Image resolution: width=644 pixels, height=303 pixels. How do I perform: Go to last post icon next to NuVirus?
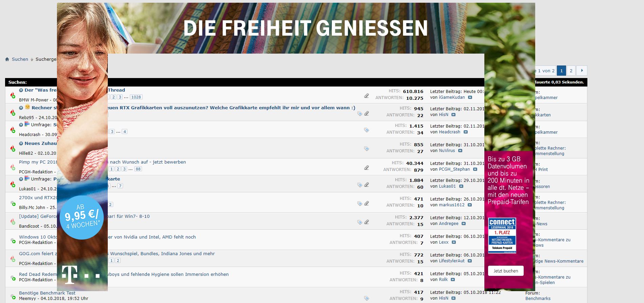click(x=460, y=151)
